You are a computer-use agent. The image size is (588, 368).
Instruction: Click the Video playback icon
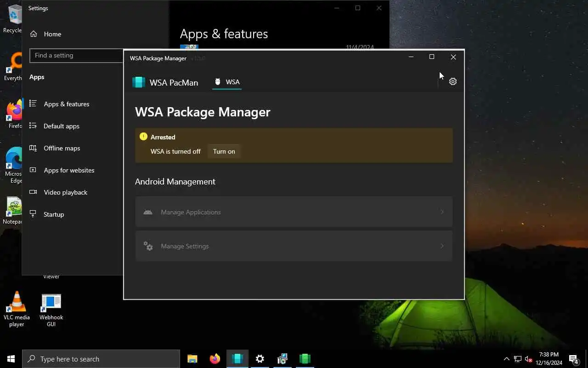point(33,192)
